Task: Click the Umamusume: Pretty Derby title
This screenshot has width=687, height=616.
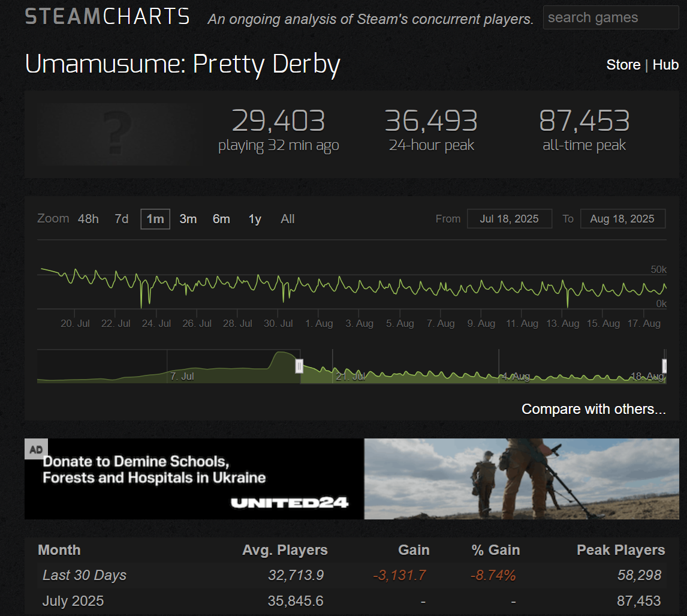Action: pos(183,65)
